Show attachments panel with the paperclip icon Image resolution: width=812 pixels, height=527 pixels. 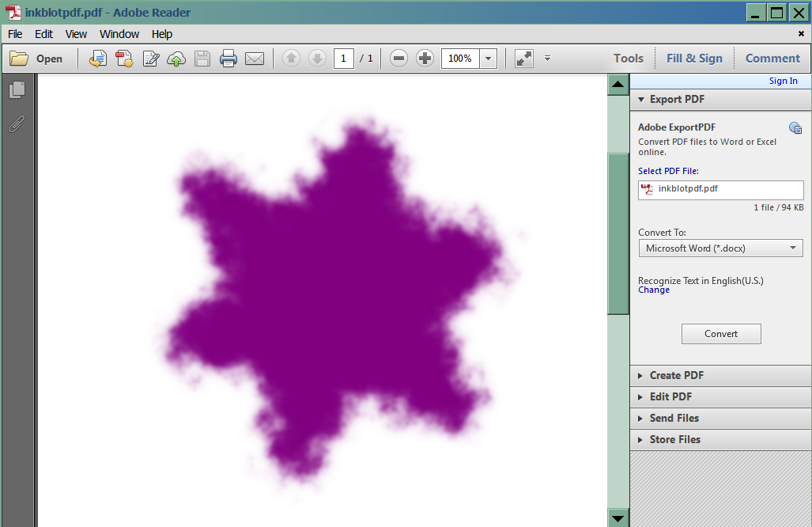17,124
